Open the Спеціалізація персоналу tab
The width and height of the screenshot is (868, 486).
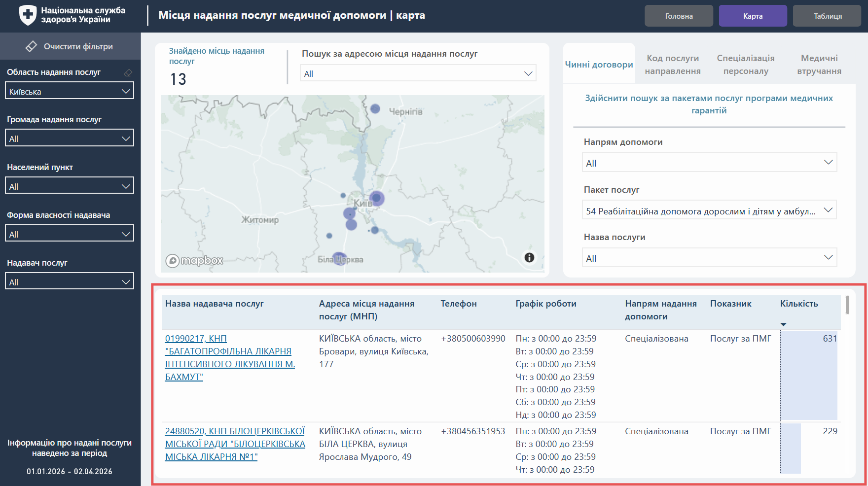(746, 65)
